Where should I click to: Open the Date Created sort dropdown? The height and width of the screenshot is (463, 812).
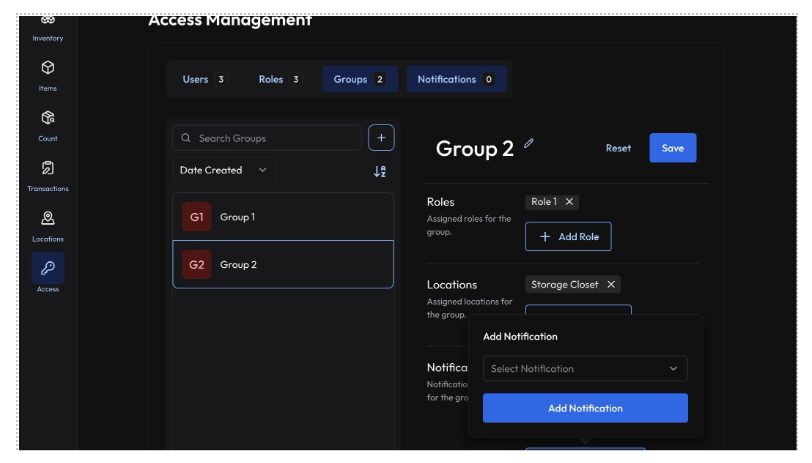point(224,170)
